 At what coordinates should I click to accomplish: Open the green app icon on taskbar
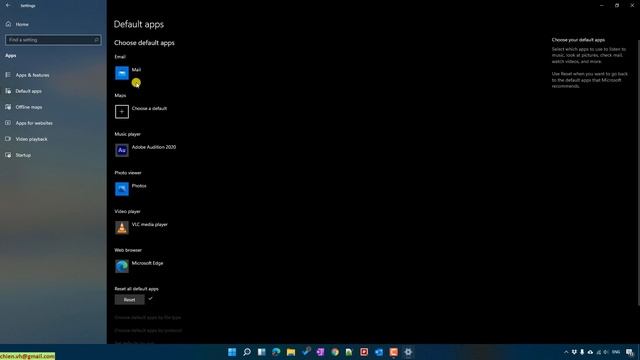349,352
